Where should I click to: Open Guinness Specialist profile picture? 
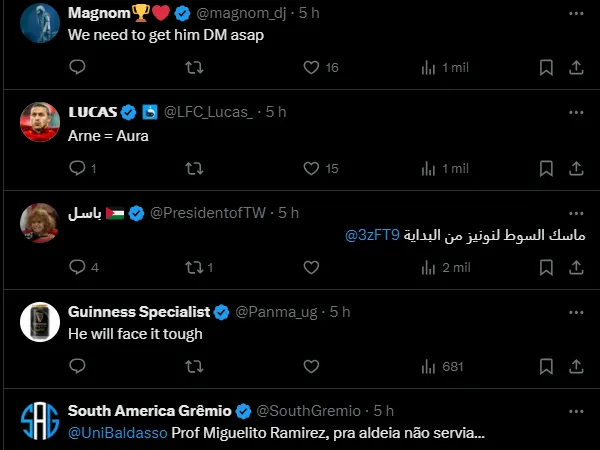click(40, 322)
